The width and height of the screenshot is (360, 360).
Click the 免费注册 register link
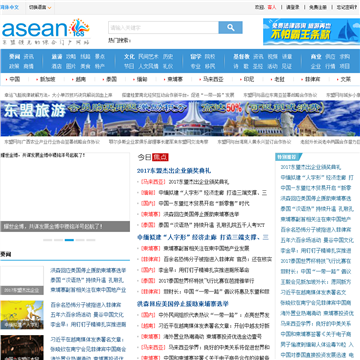[318, 7]
